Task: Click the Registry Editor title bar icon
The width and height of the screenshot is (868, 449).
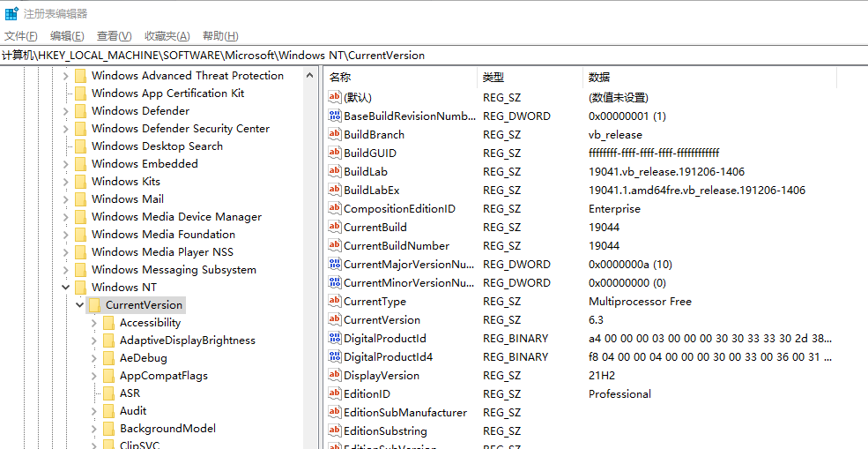Action: coord(11,13)
